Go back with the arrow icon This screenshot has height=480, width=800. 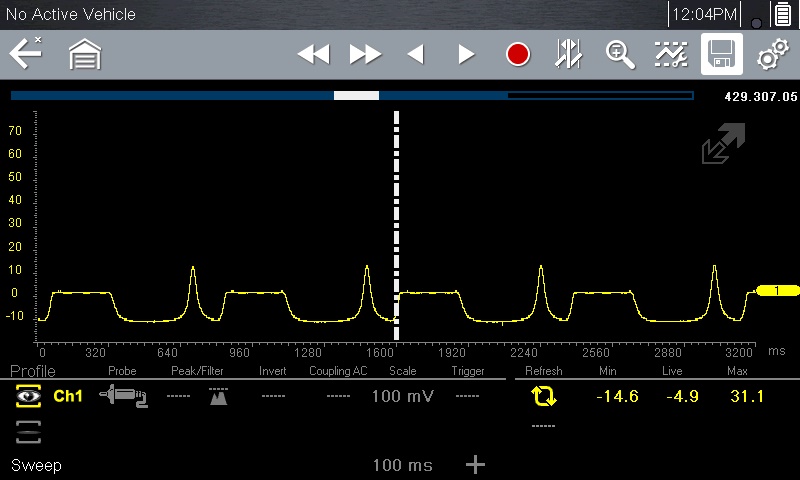[x=26, y=53]
